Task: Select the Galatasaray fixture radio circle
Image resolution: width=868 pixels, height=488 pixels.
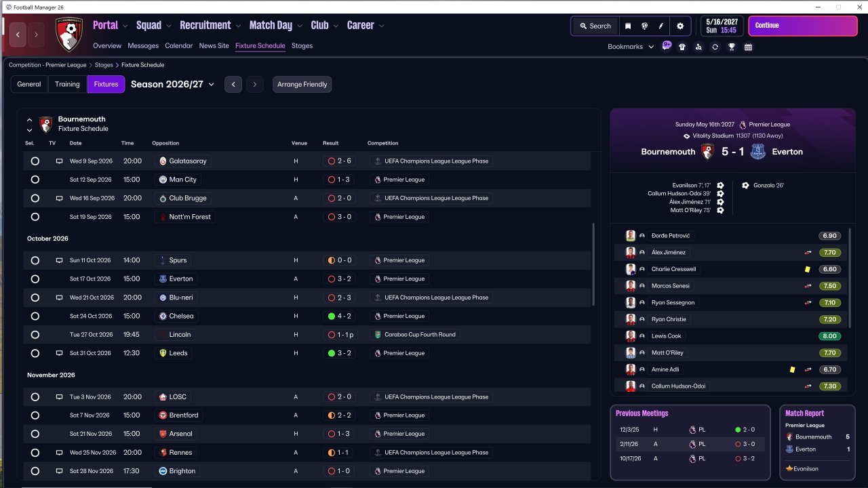Action: [x=35, y=161]
